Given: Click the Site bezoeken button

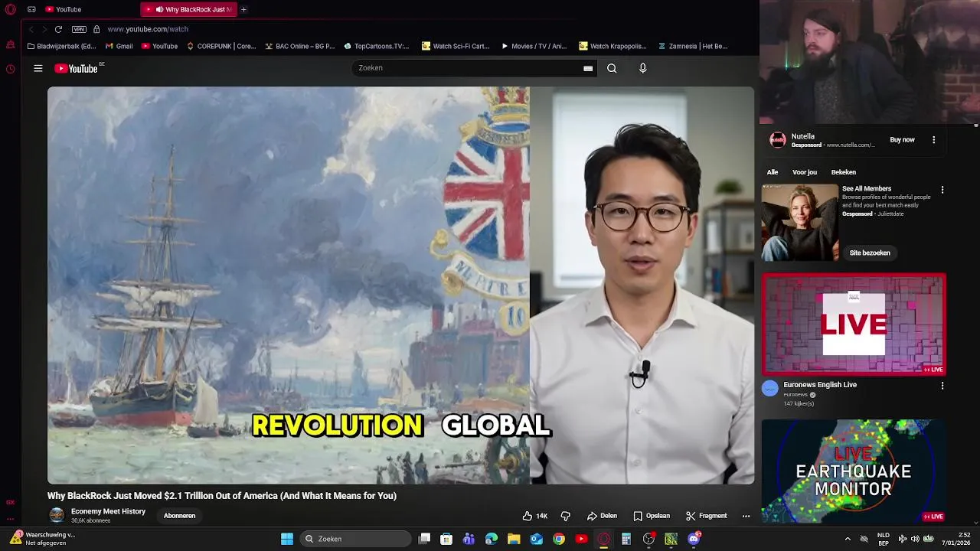Looking at the screenshot, I should coord(870,253).
